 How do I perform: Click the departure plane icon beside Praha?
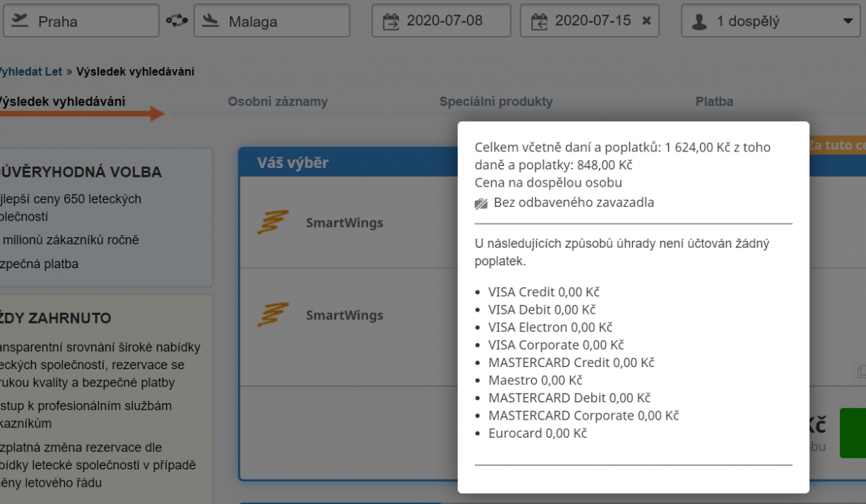coord(19,20)
